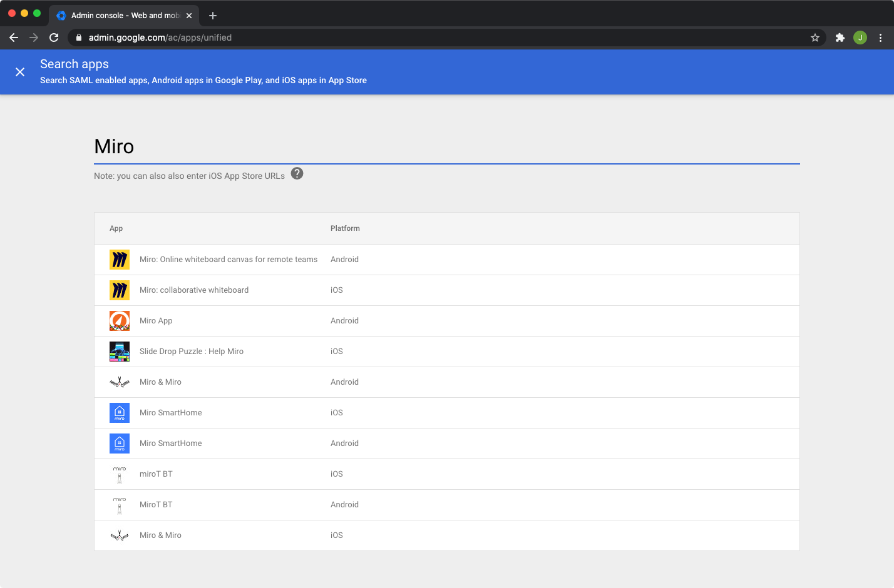
Task: Click Miro & Miro iOS app icon
Action: pos(120,535)
